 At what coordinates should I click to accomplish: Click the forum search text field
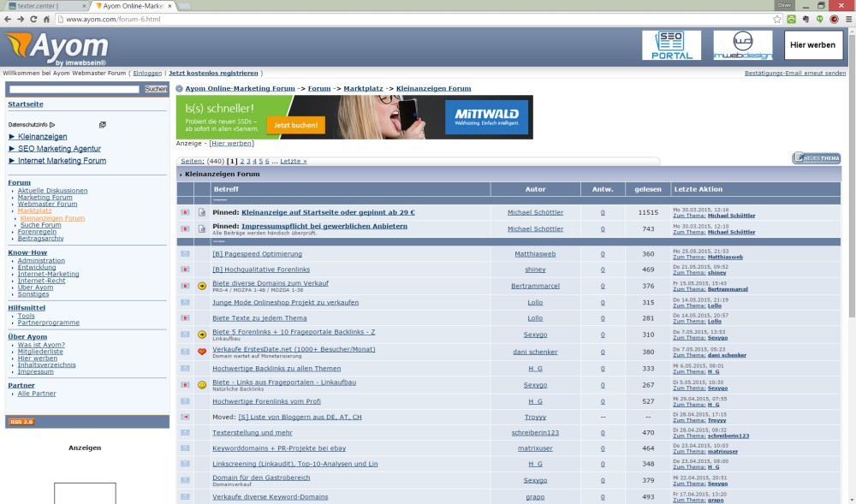point(74,89)
